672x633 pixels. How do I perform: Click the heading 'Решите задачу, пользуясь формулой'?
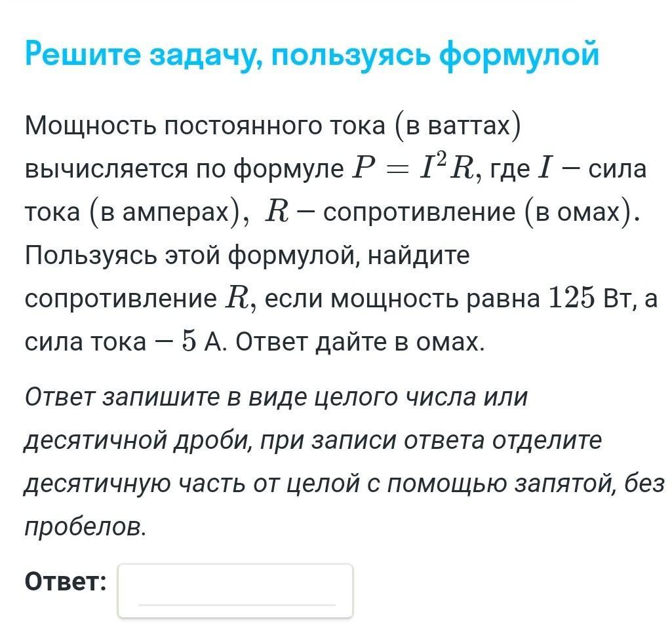pos(312,54)
